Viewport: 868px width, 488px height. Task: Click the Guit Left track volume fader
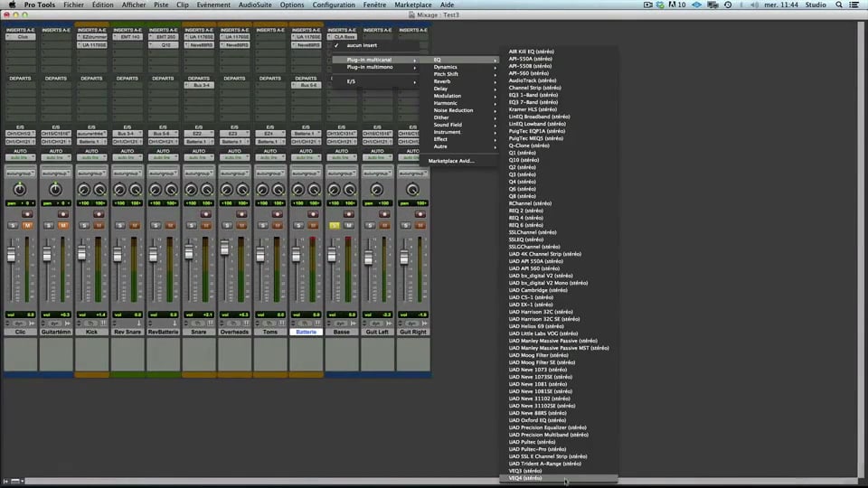click(369, 258)
